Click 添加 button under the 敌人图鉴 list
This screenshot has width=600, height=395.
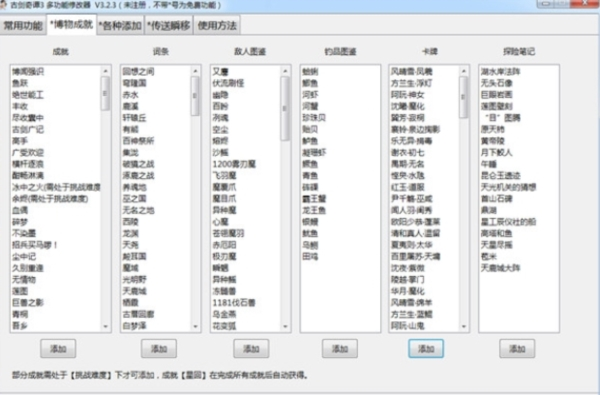click(x=251, y=349)
